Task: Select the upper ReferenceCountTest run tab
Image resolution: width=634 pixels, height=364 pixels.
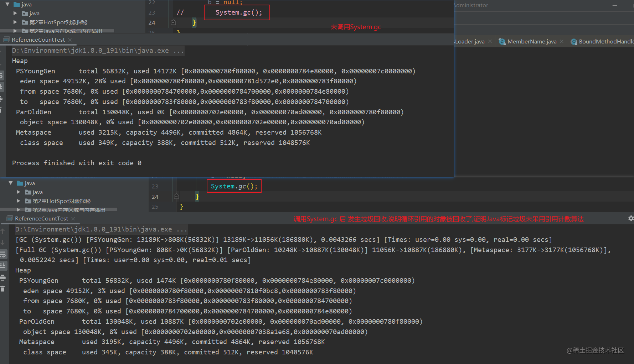Action: 38,40
